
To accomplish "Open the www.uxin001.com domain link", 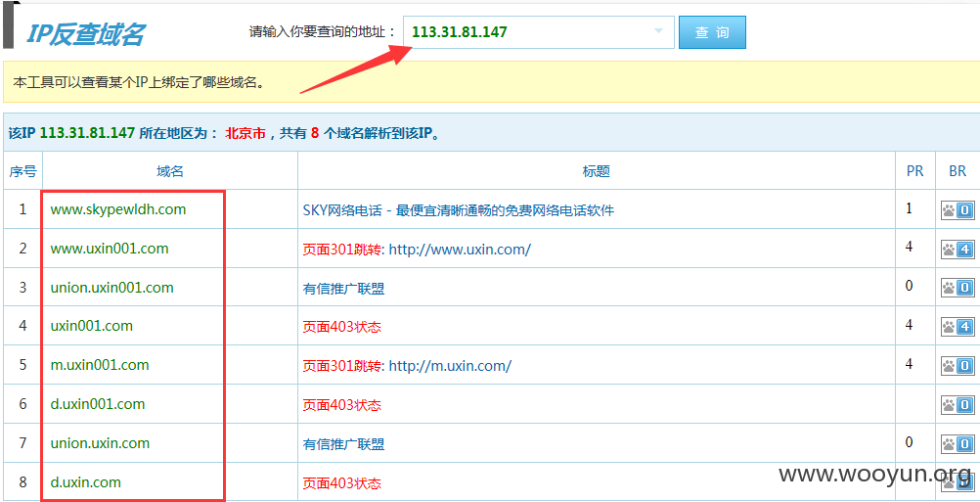I will 110,249.
